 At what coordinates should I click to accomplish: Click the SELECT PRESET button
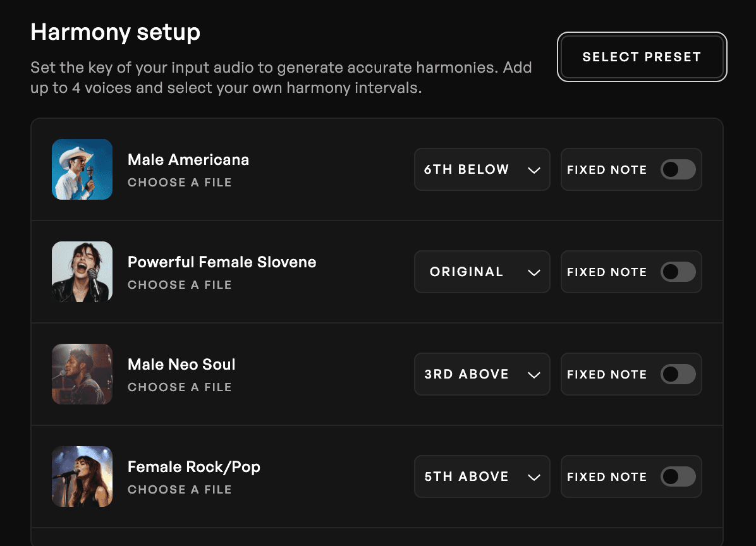tap(642, 57)
